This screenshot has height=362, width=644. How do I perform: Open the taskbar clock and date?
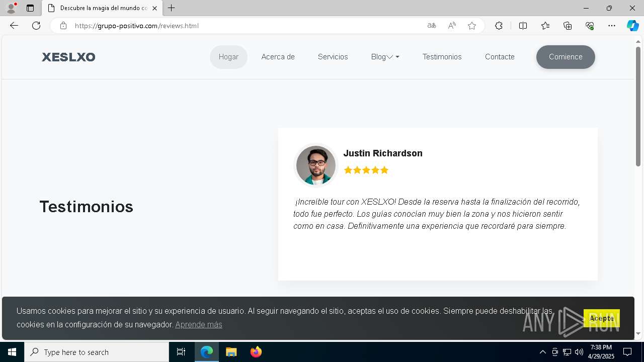coord(601,352)
